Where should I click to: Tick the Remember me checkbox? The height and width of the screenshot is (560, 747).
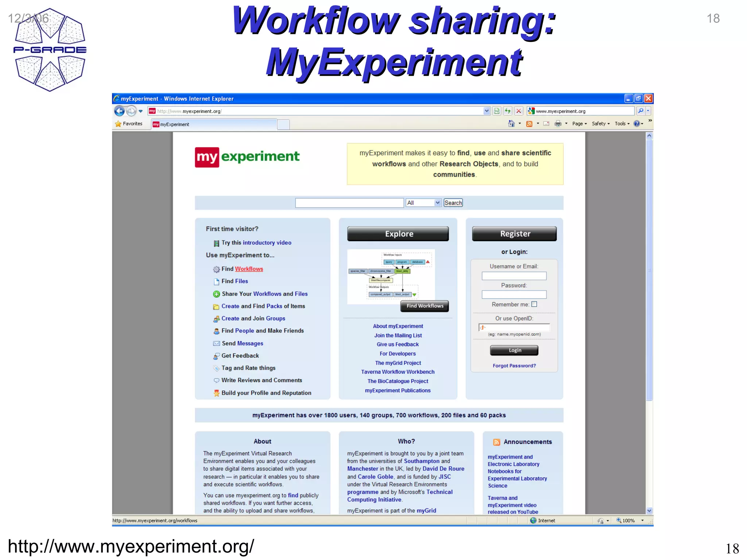pos(534,304)
